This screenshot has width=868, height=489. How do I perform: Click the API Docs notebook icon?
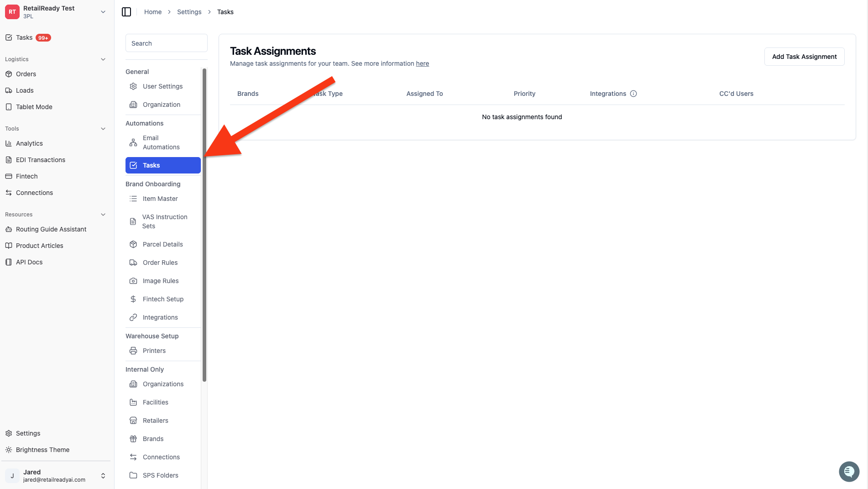9,262
